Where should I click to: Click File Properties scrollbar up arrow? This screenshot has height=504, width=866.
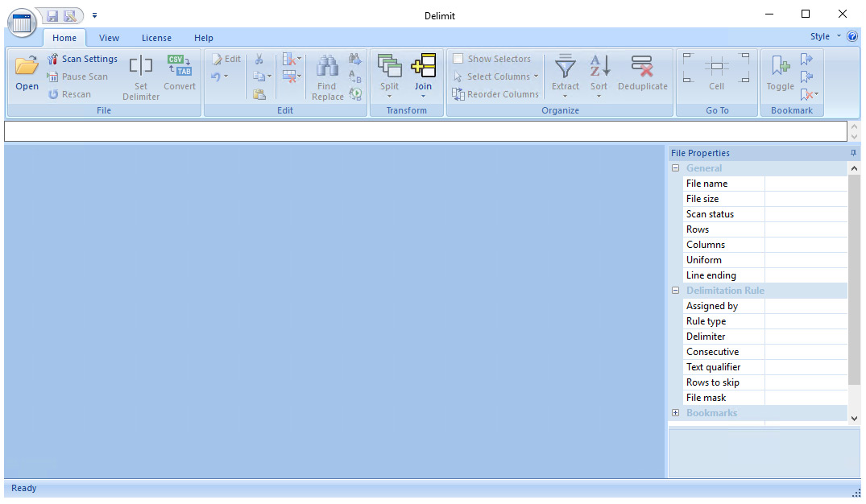coord(854,168)
